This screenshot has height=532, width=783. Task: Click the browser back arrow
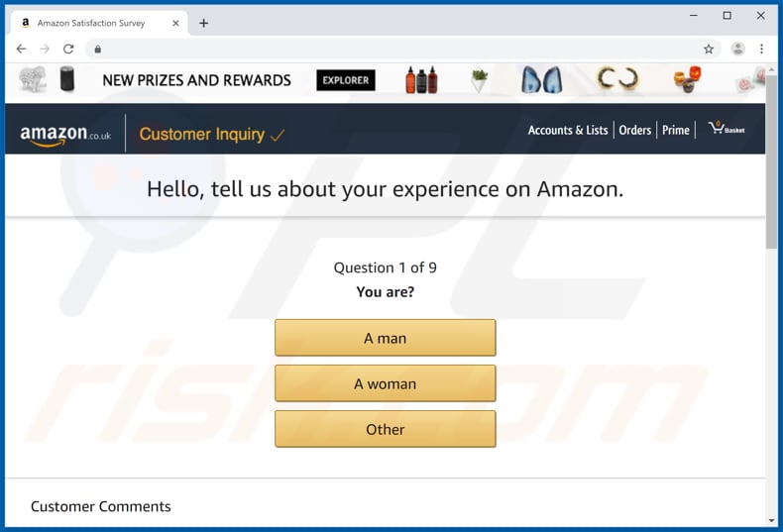21,49
